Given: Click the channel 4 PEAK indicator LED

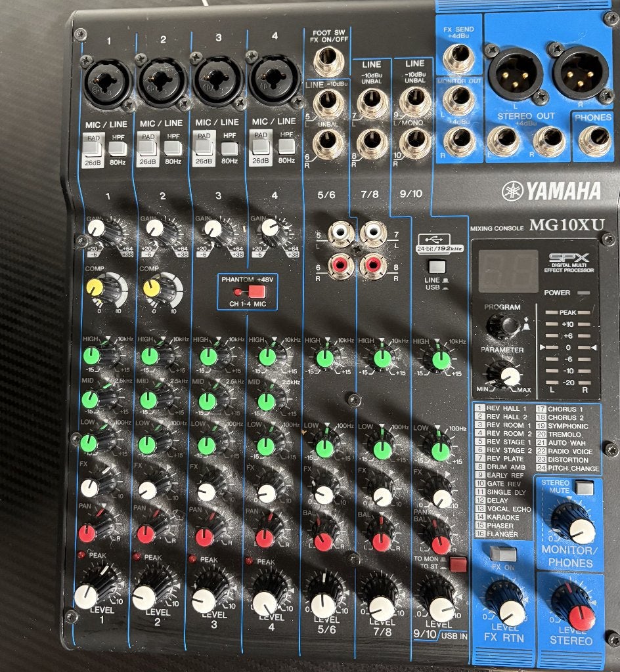Looking at the screenshot, I should point(248,560).
